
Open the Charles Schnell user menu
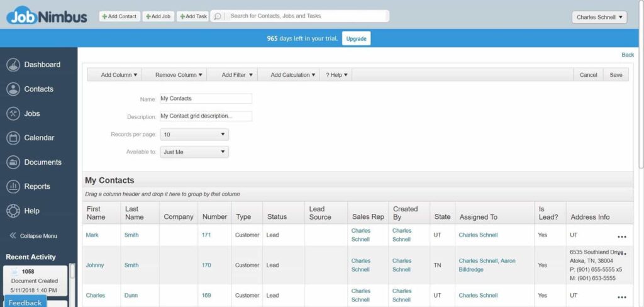tap(599, 17)
